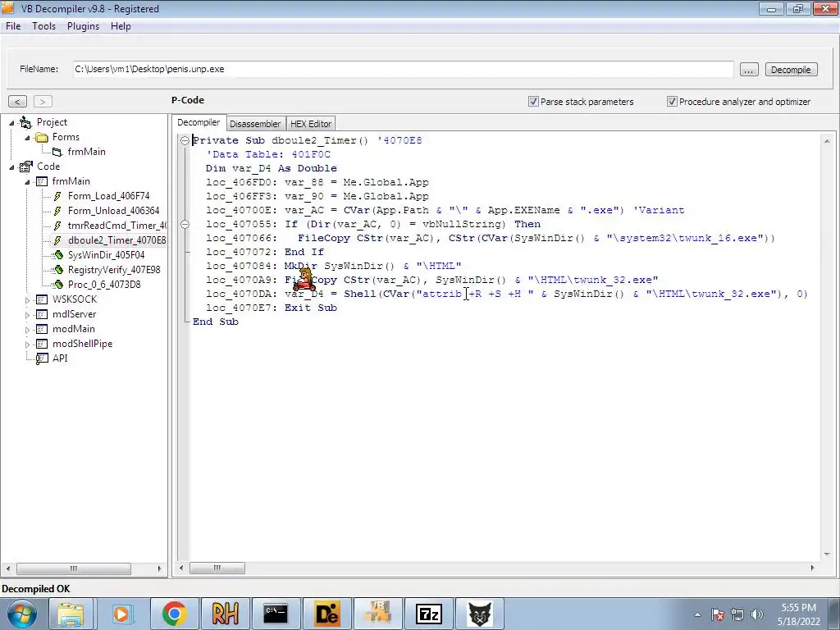The image size is (840, 630).
Task: Click the RegistryVerify_407E98 function icon
Action: 58,270
